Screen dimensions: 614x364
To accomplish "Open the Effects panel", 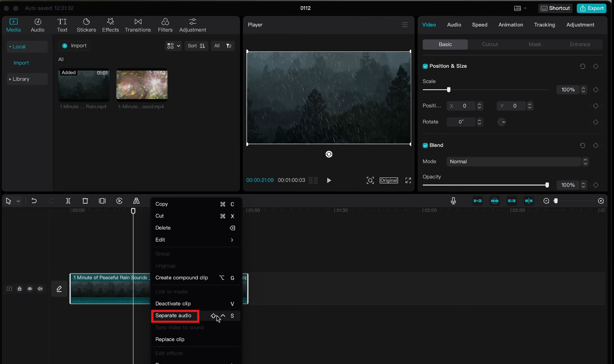I will point(110,25).
